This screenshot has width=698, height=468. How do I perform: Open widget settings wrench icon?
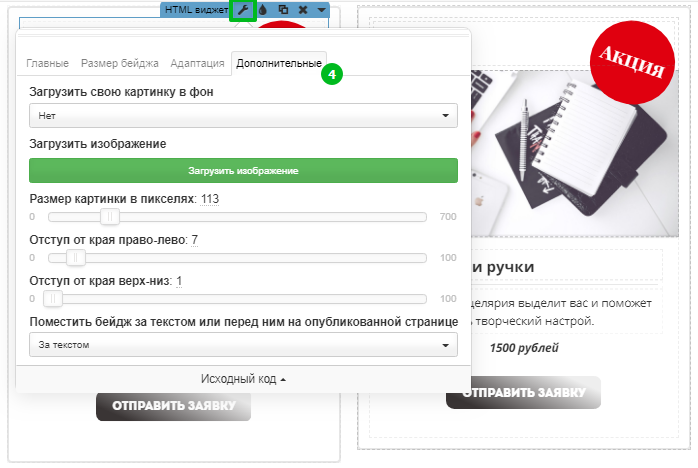click(x=243, y=10)
